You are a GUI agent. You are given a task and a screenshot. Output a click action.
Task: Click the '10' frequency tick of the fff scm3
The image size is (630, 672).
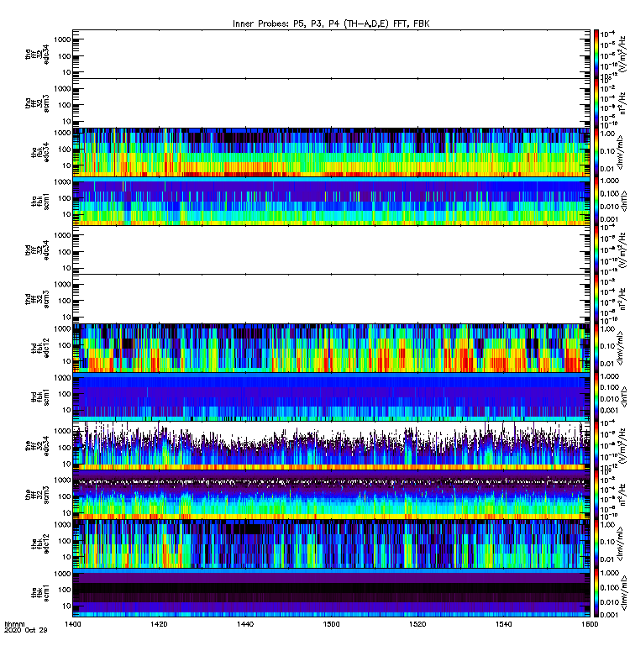[66, 513]
